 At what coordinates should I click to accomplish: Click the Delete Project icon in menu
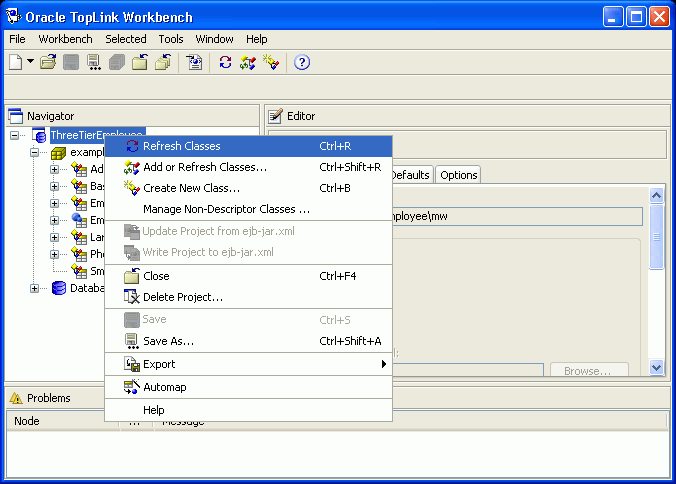131,297
